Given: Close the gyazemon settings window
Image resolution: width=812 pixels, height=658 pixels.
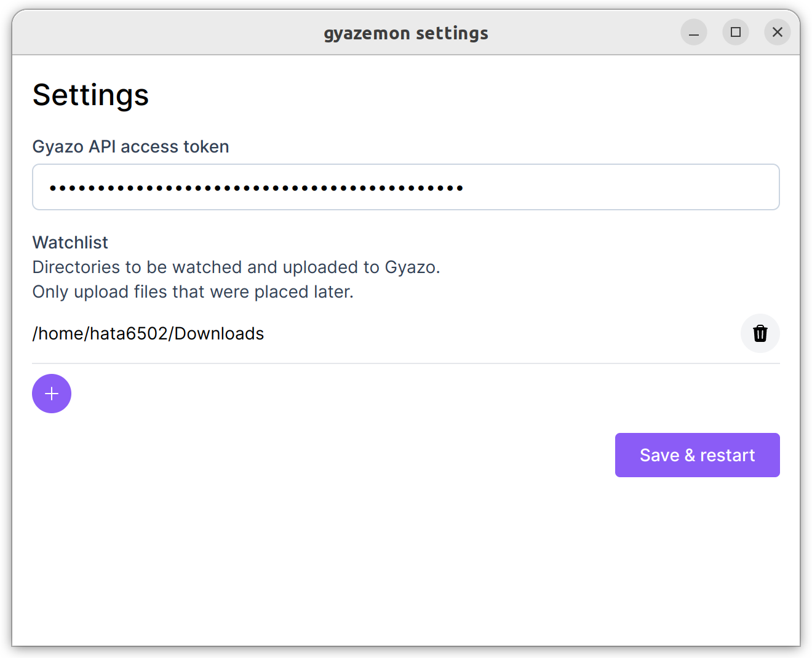Looking at the screenshot, I should [x=777, y=33].
